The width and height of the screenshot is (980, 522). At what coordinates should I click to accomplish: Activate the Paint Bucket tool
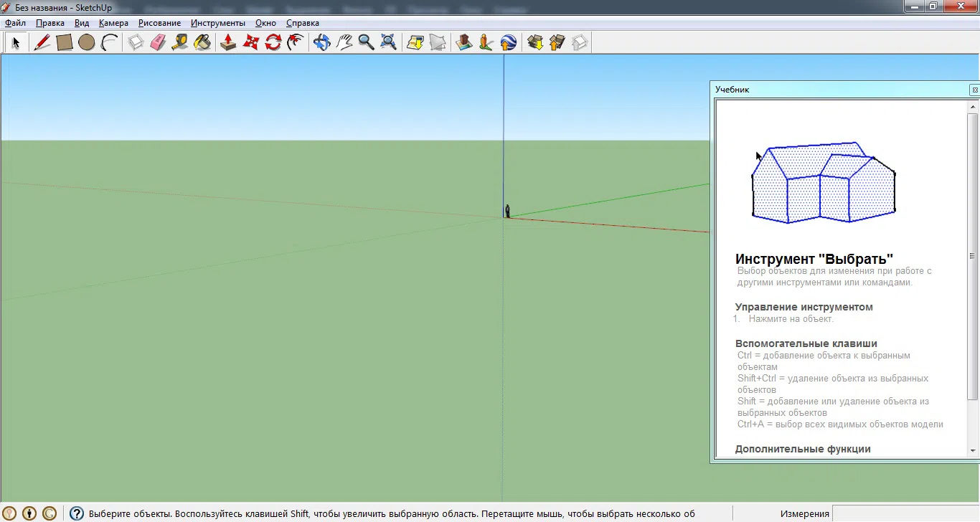coord(202,42)
